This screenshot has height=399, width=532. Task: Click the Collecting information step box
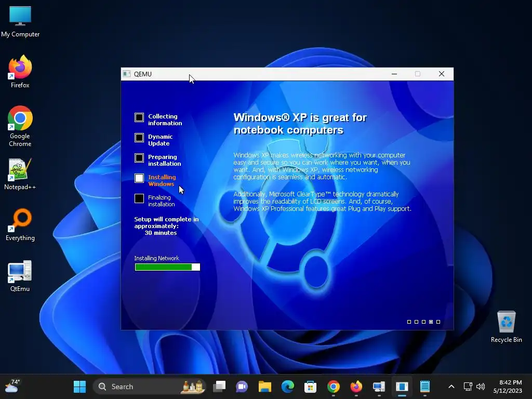(139, 117)
